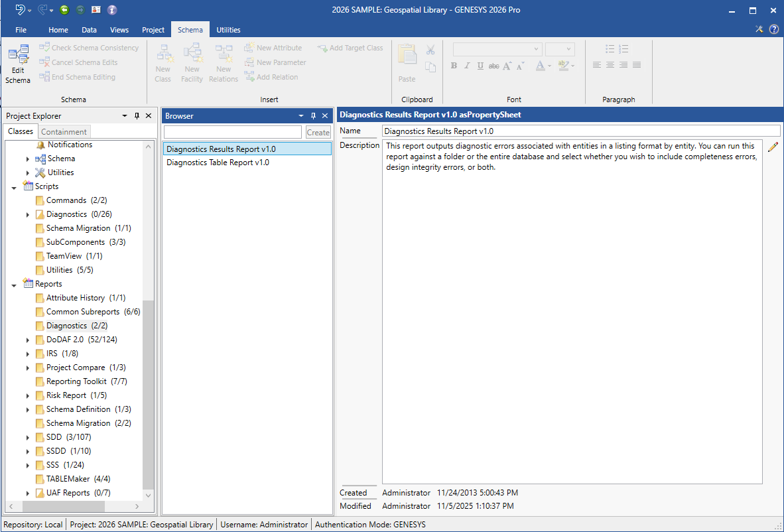784x532 pixels.
Task: Switch to the Containment tab
Action: click(64, 132)
